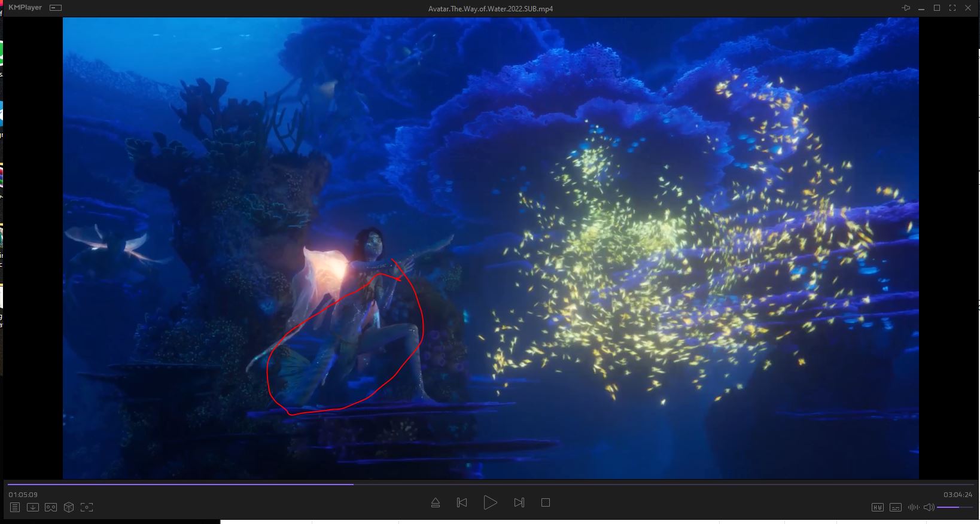Click the download video icon

pyautogui.click(x=33, y=507)
